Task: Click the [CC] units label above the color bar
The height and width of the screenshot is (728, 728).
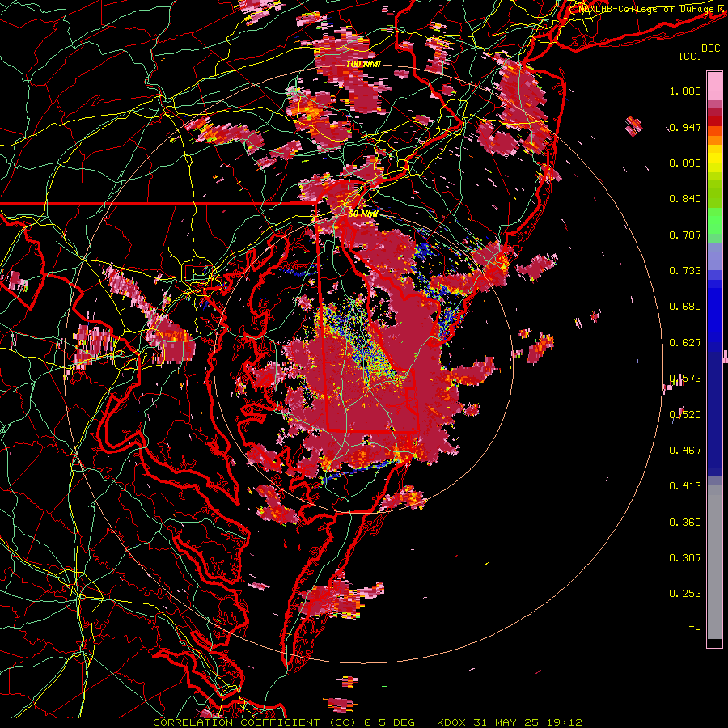Action: 691,56
